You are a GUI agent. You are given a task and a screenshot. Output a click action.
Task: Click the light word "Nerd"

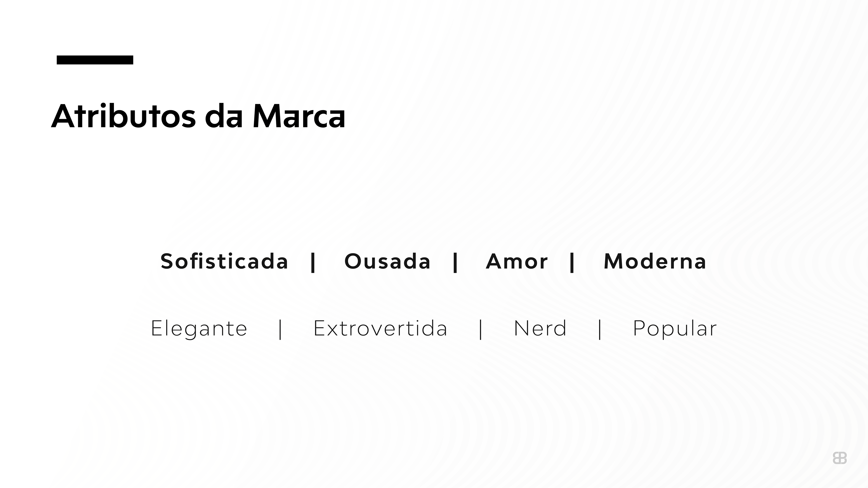click(540, 329)
